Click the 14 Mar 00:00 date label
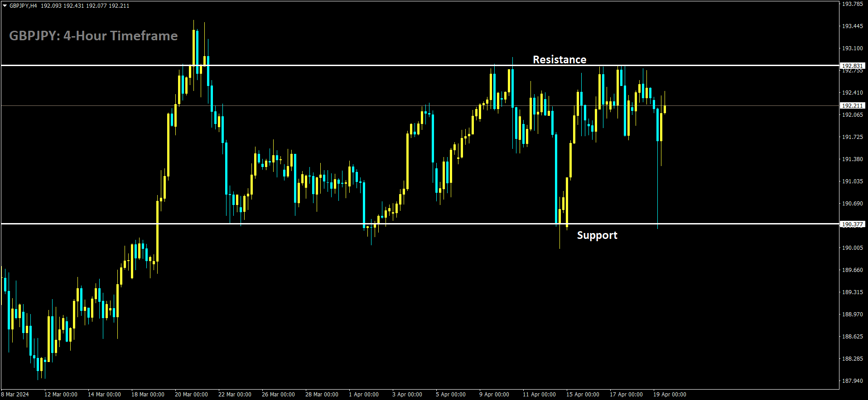The image size is (868, 400). click(104, 395)
